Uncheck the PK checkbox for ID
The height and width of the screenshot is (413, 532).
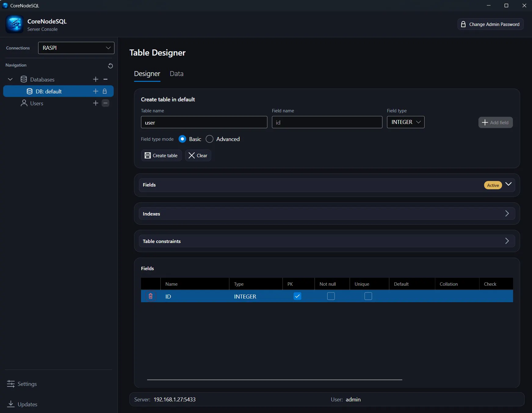tap(297, 296)
